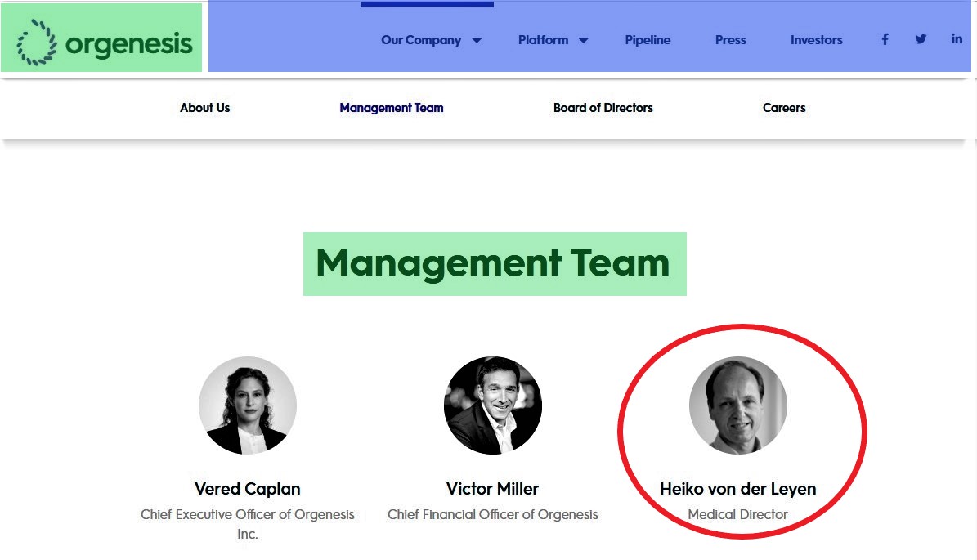
Task: Select the Management Team tab
Action: (x=392, y=108)
